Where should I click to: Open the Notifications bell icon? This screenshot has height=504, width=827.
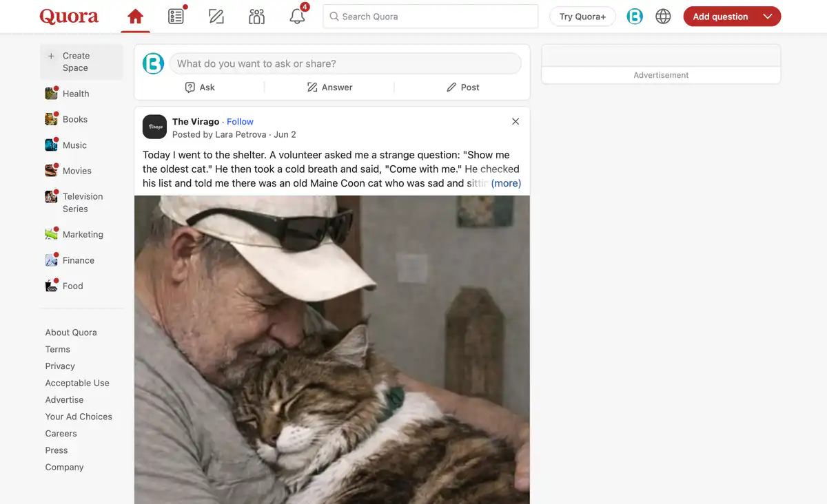coord(297,17)
